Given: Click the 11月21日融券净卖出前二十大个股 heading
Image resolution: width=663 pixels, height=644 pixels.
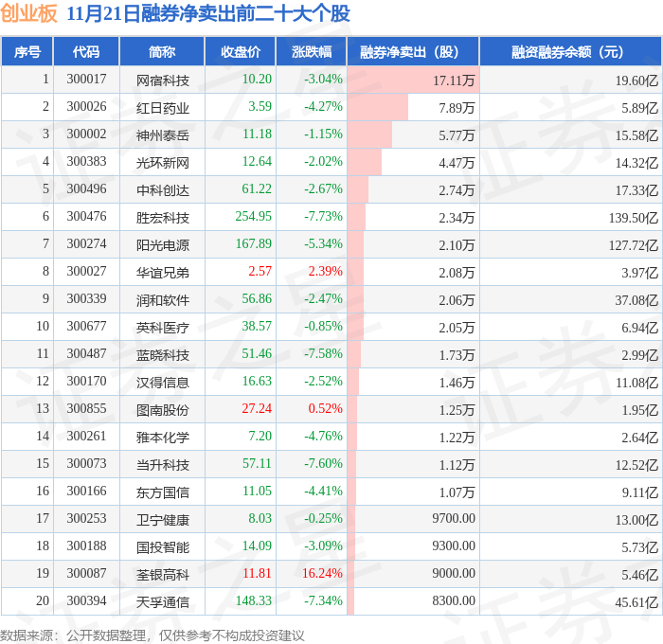Looking at the screenshot, I should coord(208,13).
